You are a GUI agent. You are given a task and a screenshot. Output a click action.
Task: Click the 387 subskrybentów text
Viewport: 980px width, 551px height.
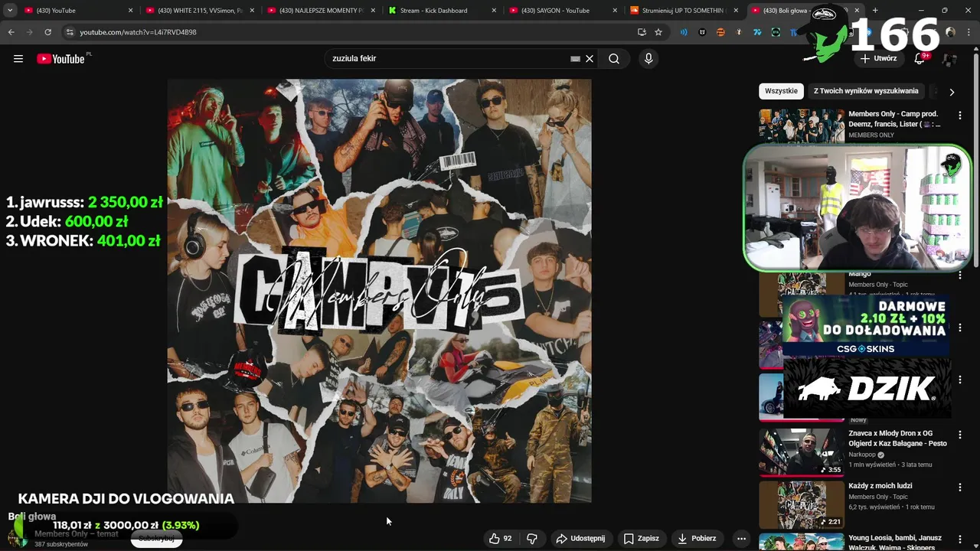(x=61, y=544)
